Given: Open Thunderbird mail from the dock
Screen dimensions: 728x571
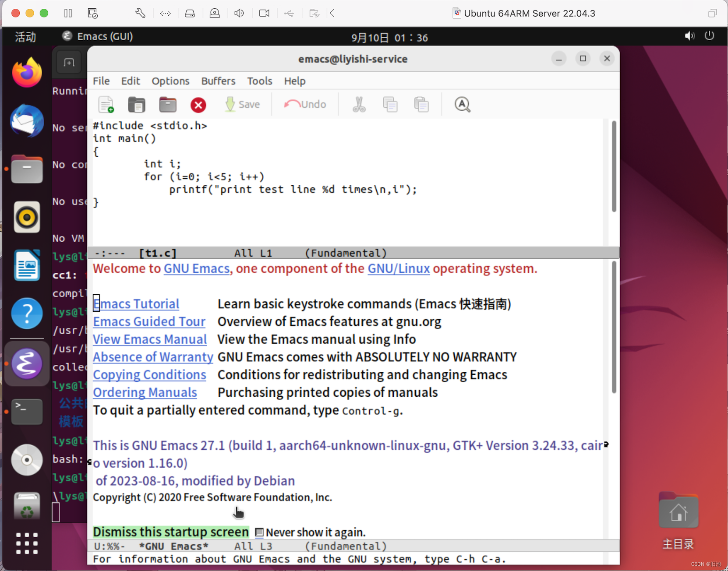Looking at the screenshot, I should click(x=27, y=121).
